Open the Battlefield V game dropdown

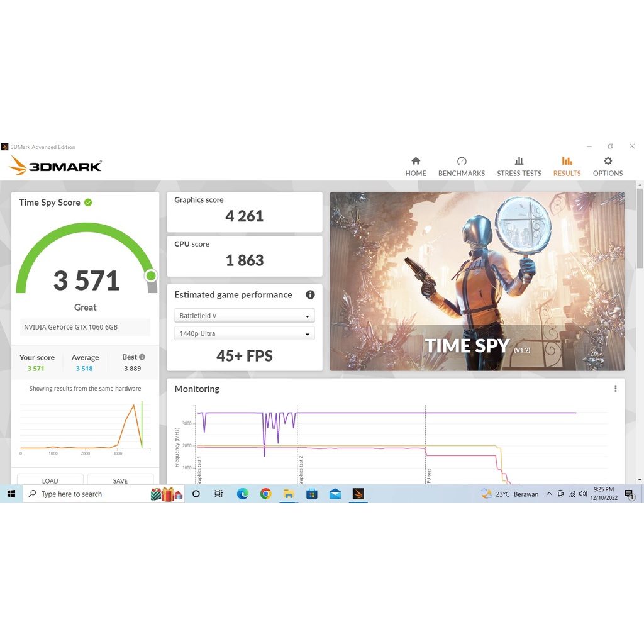click(x=245, y=316)
